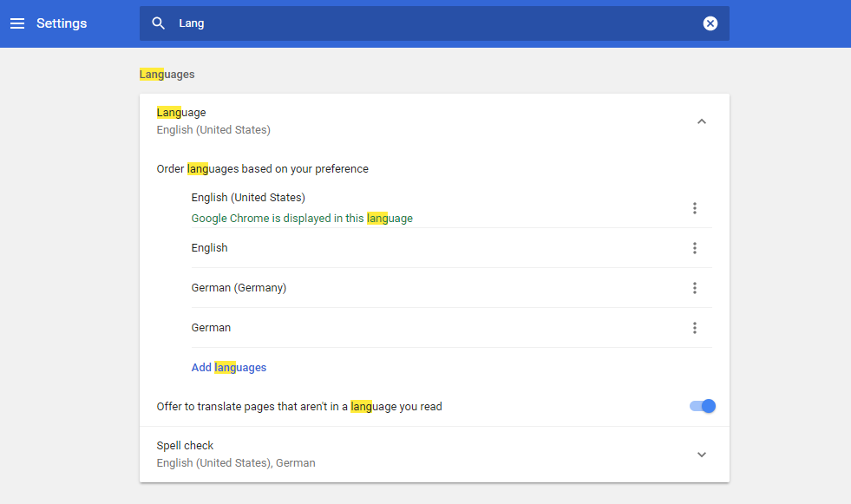
Task: Click the 'Offer to translate pages' label text
Action: click(x=299, y=407)
